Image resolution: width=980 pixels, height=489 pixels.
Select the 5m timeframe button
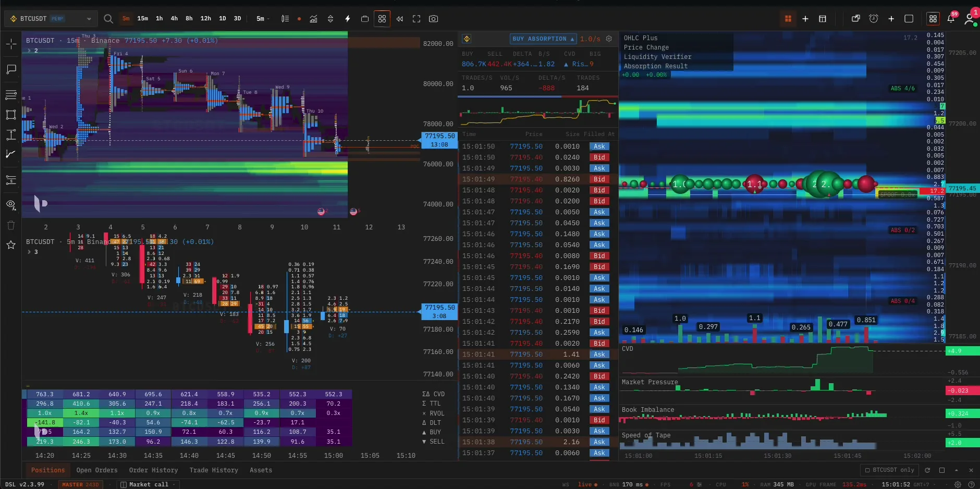click(126, 19)
